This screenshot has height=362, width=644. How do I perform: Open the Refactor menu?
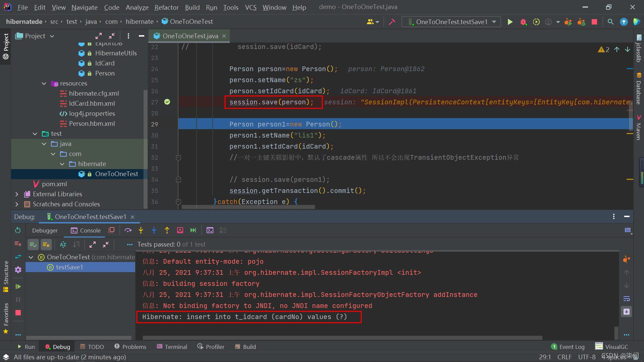[166, 7]
